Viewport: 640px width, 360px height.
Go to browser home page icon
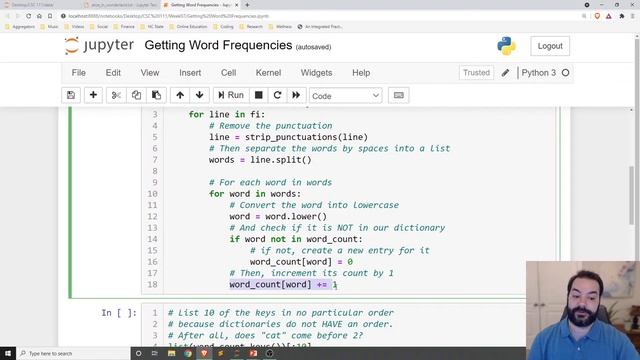tap(39, 16)
